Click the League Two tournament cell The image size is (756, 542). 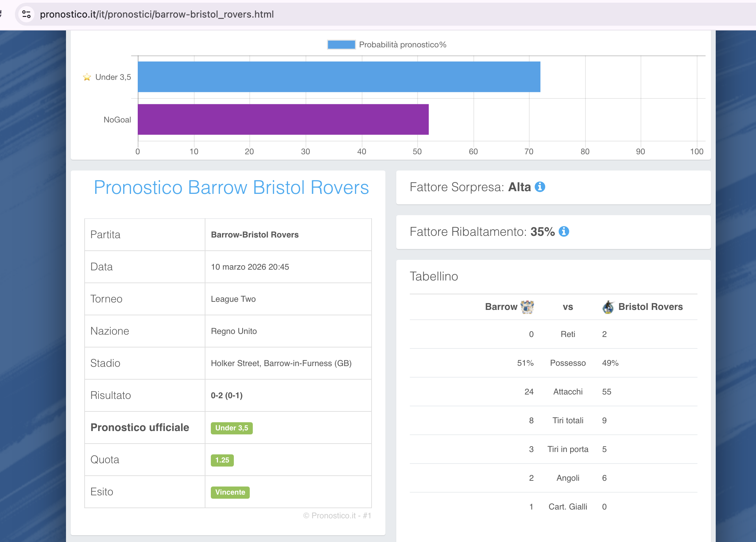pos(233,299)
